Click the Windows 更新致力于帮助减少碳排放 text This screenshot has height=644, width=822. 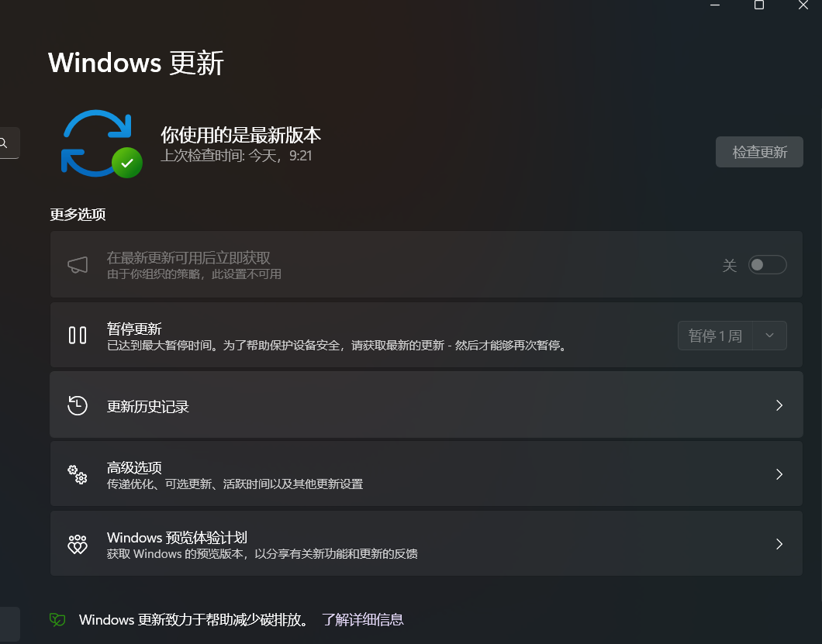(x=193, y=620)
